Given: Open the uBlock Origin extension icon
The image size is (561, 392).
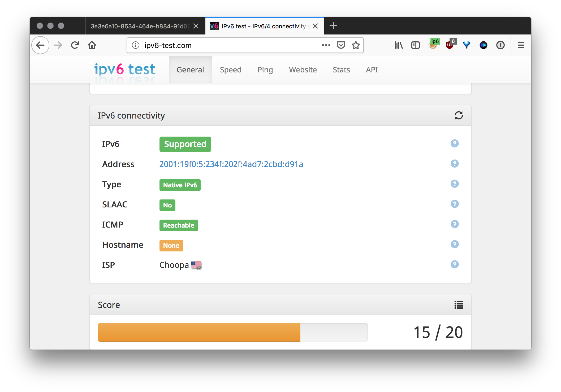Looking at the screenshot, I should 450,45.
